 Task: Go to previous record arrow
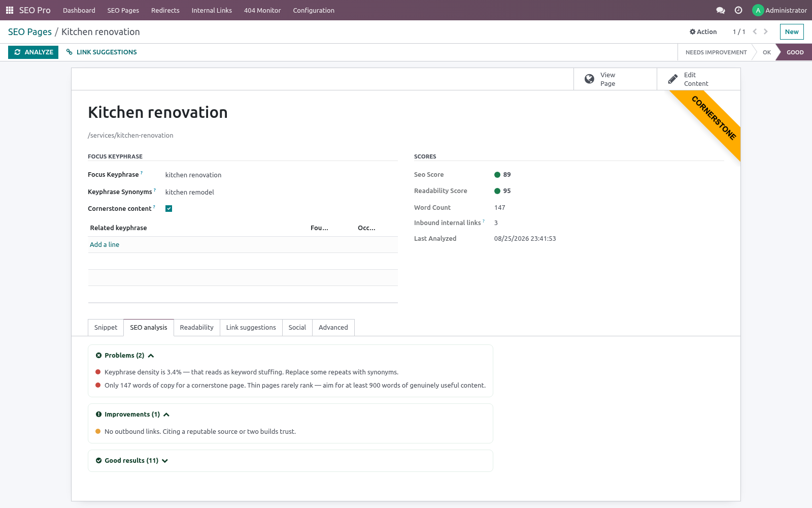(755, 31)
